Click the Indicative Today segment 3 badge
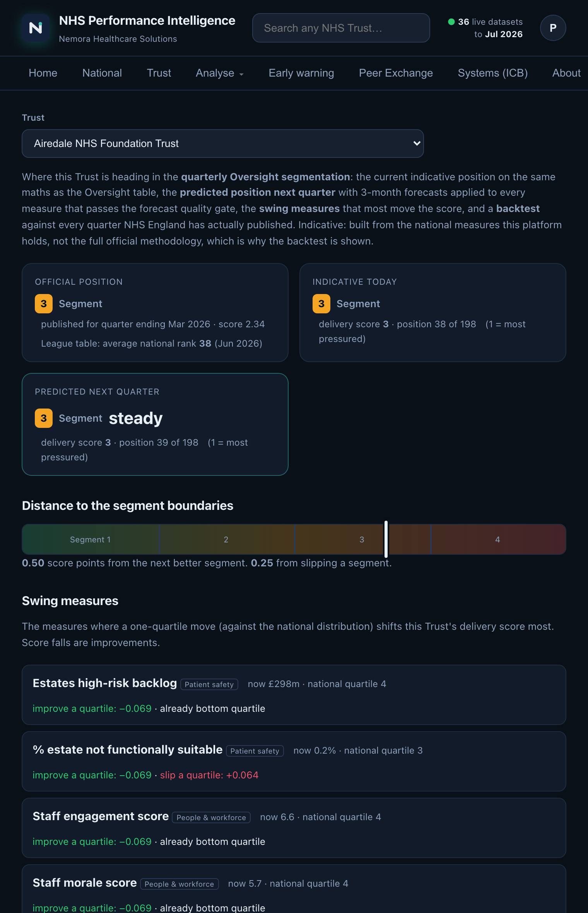This screenshot has height=913, width=588. click(x=321, y=304)
